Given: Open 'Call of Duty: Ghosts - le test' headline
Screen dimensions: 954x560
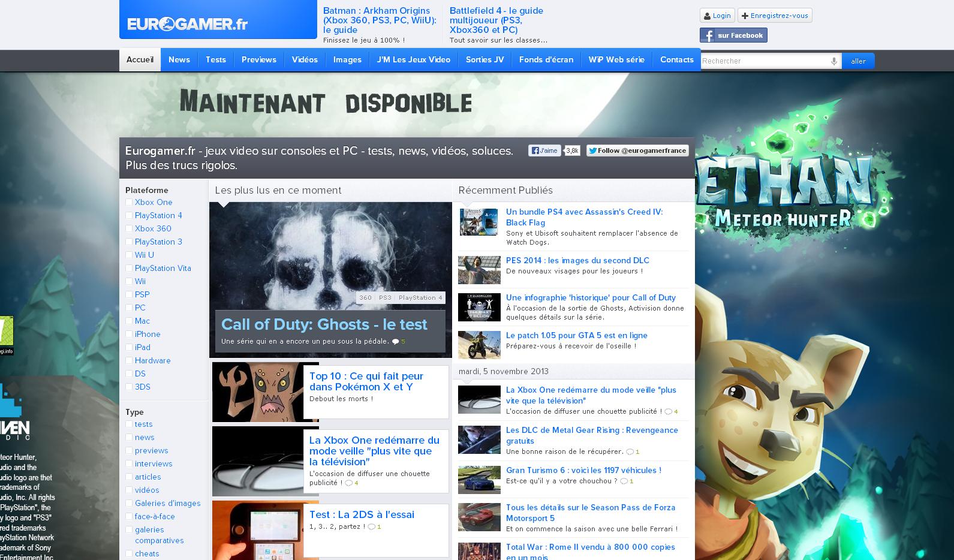Looking at the screenshot, I should (324, 324).
